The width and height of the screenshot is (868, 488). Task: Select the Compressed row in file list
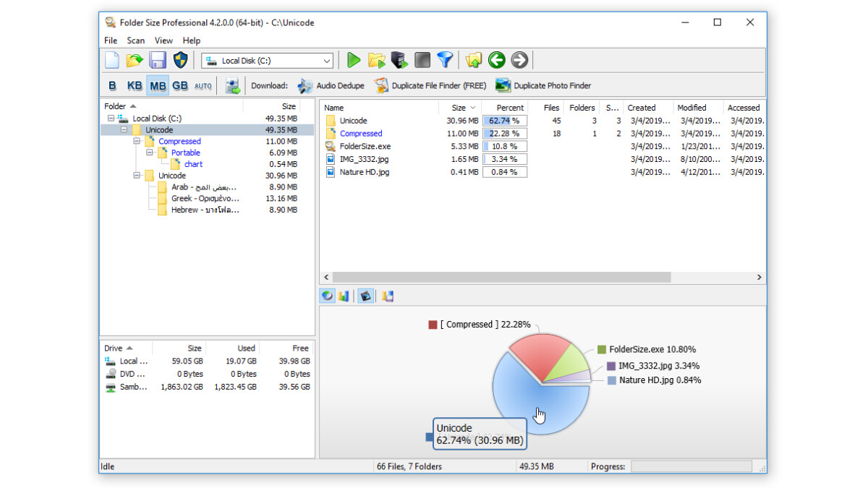point(542,134)
